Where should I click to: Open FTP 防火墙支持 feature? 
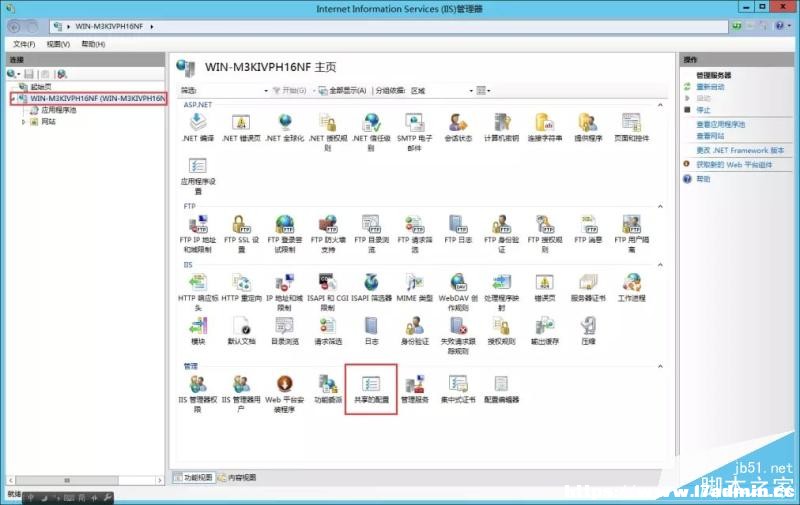(x=328, y=234)
